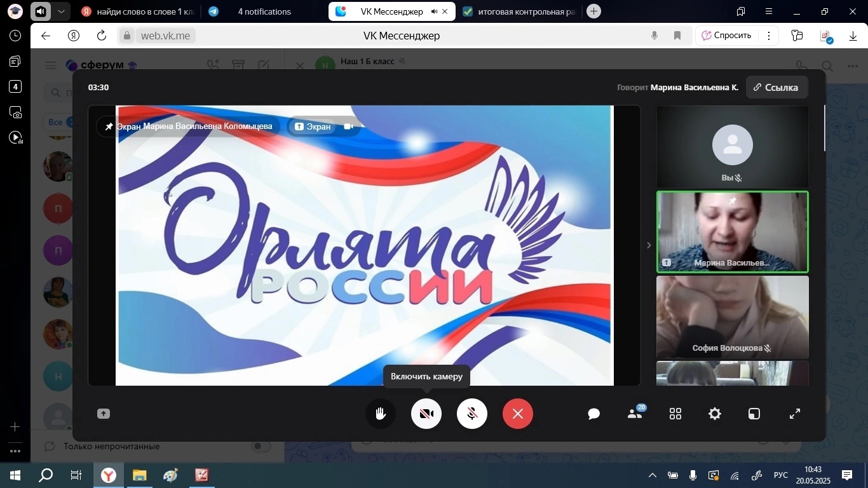This screenshot has height=488, width=868.
Task: Open site security lock info
Action: (x=128, y=36)
